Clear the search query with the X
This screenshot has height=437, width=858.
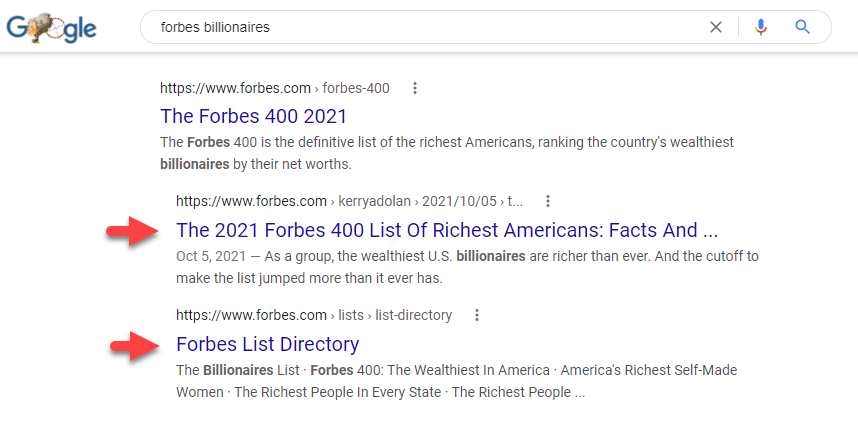click(716, 27)
